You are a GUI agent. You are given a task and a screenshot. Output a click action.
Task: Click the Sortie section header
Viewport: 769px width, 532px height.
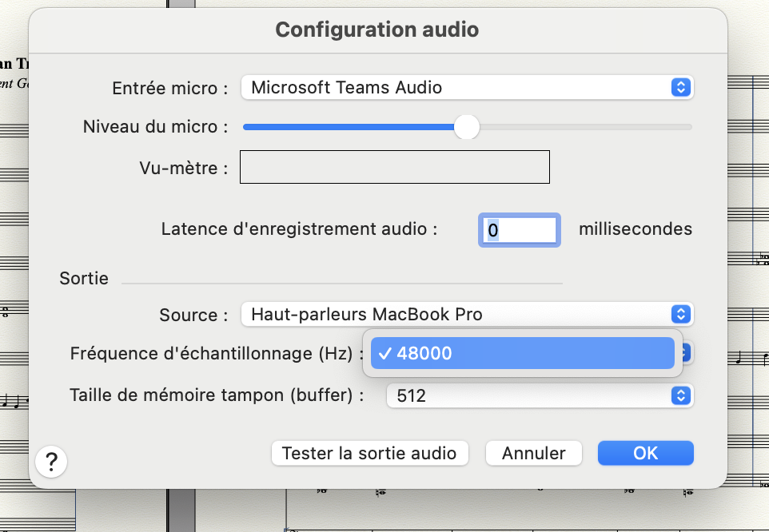click(84, 279)
